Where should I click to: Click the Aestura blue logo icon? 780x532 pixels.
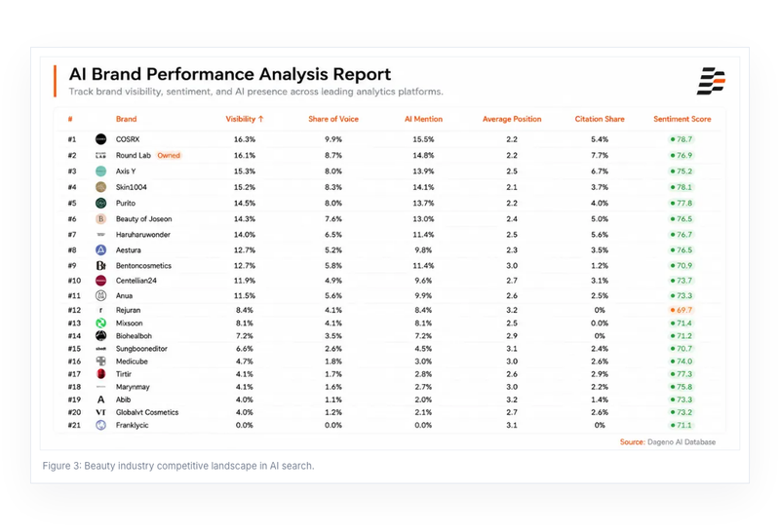[x=100, y=250]
